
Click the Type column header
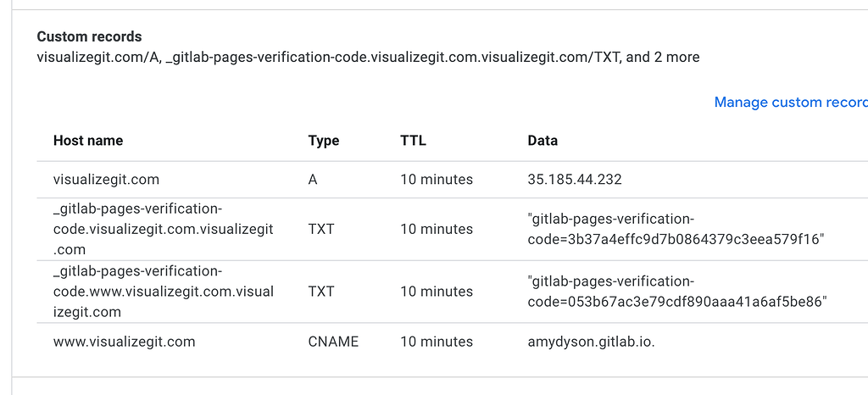324,141
